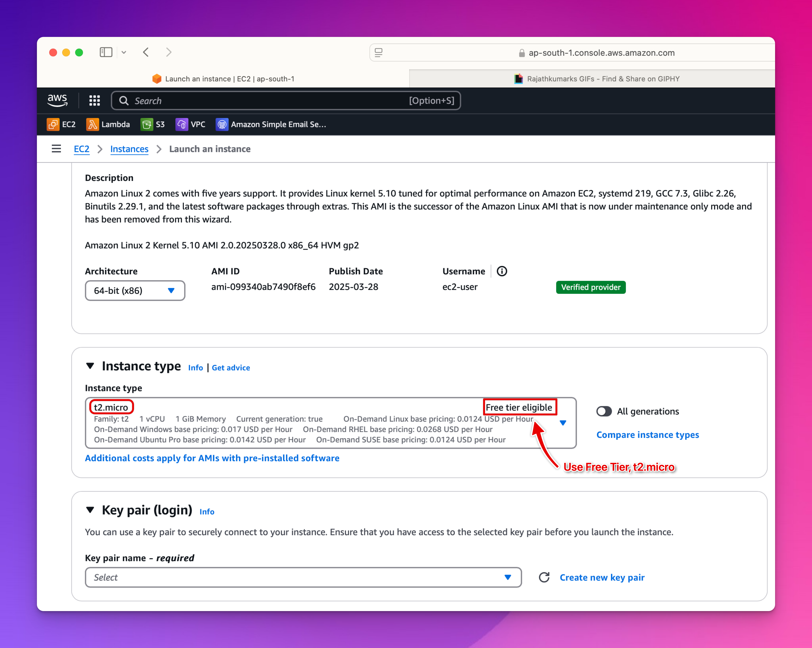Open Amazon Simple Email Service shortcut
This screenshot has height=648, width=812.
pyautogui.click(x=271, y=124)
